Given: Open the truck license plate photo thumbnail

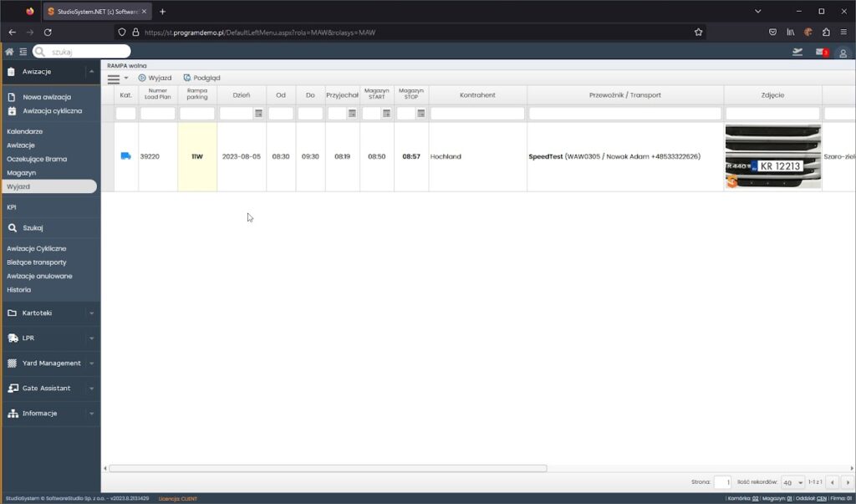Looking at the screenshot, I should point(772,156).
